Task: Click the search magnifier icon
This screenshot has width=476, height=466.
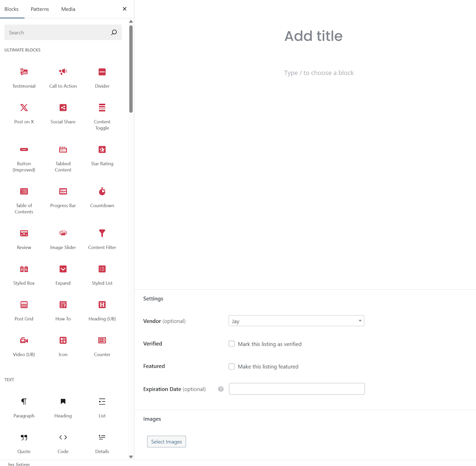Action: click(114, 33)
